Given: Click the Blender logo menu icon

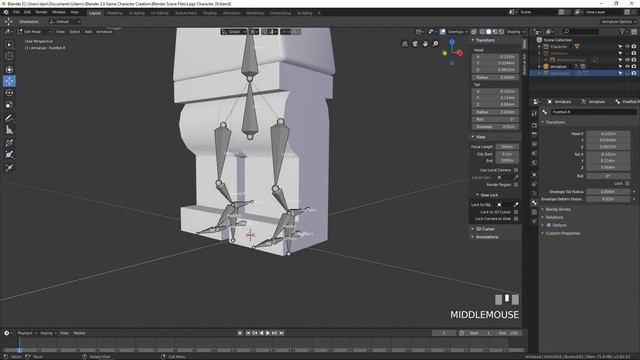Looking at the screenshot, I should [x=6, y=12].
